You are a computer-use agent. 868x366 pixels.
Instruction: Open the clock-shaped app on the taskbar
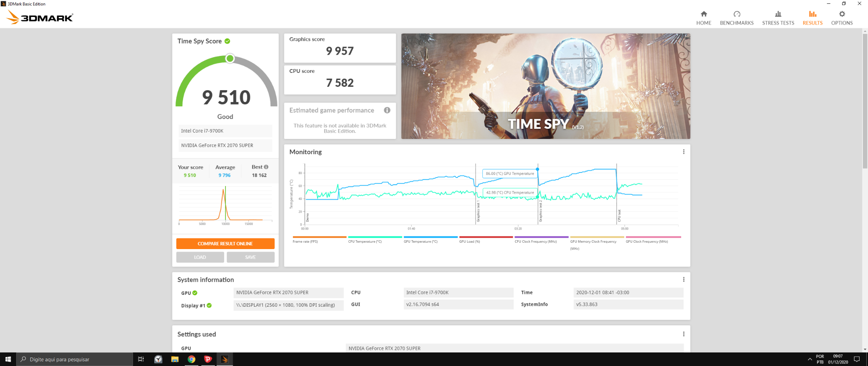(158, 359)
